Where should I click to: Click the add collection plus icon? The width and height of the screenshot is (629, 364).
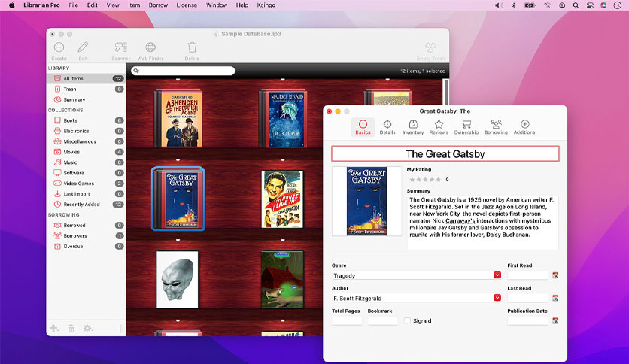pos(54,329)
